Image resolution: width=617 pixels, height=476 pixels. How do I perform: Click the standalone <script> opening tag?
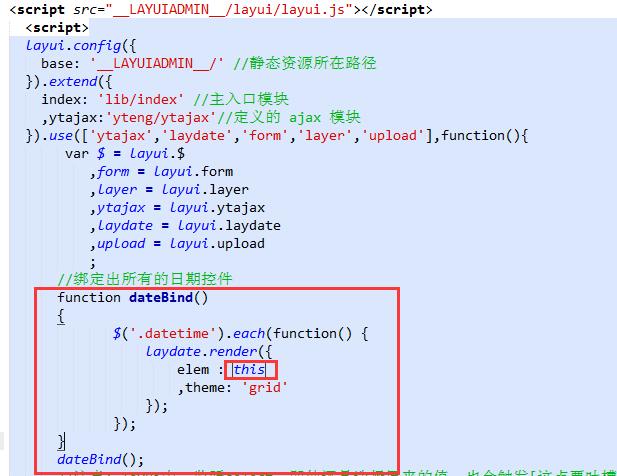pyautogui.click(x=57, y=28)
